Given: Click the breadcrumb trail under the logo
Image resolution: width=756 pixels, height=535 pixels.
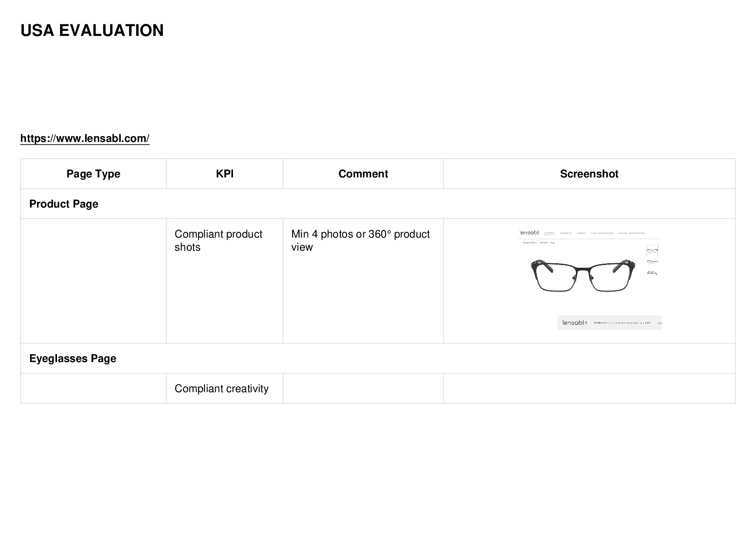Looking at the screenshot, I should pos(539,243).
